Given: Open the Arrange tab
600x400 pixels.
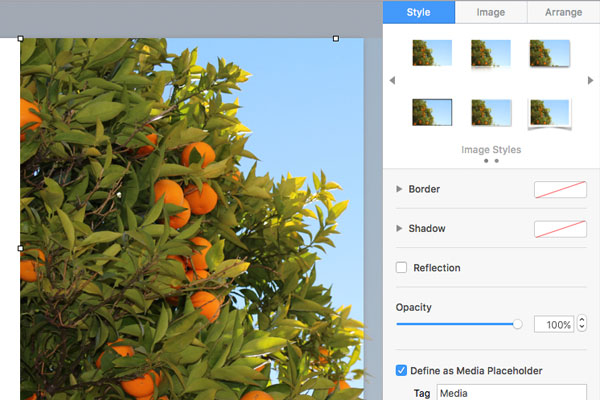Looking at the screenshot, I should (x=563, y=12).
